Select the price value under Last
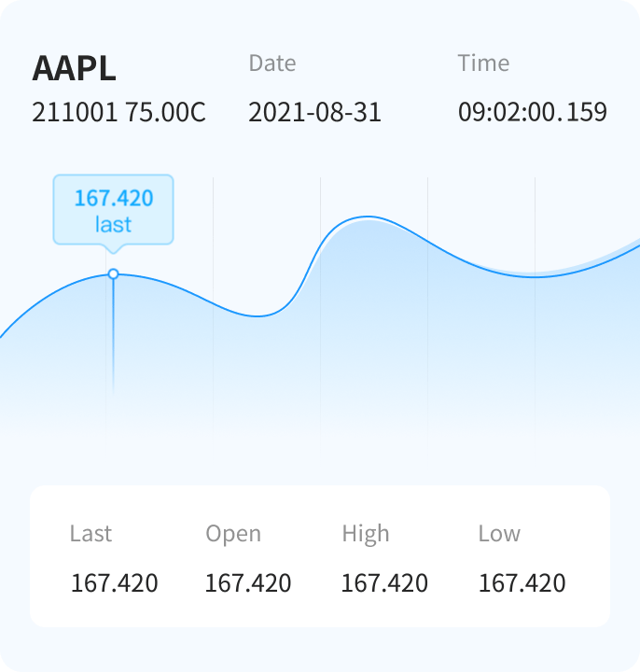 pyautogui.click(x=115, y=583)
